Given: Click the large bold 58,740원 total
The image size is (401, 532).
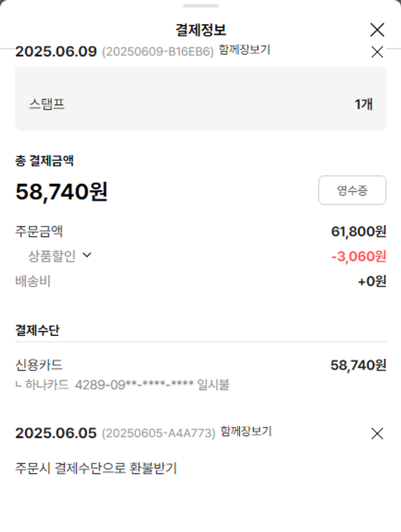Looking at the screenshot, I should click(x=61, y=191).
